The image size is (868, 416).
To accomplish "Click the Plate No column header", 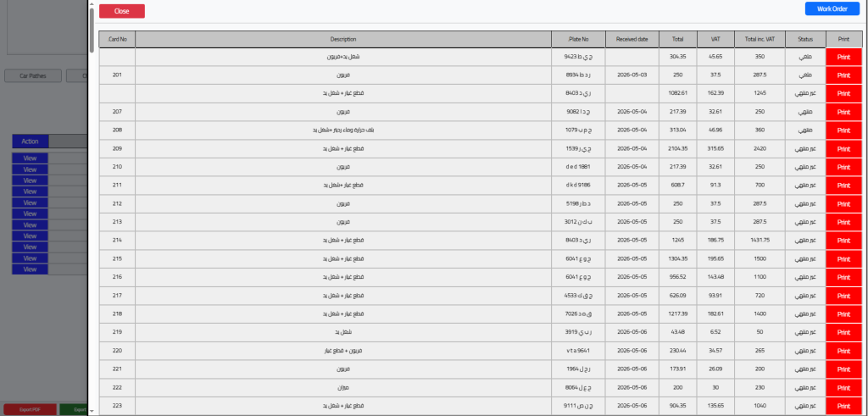I will click(578, 39).
